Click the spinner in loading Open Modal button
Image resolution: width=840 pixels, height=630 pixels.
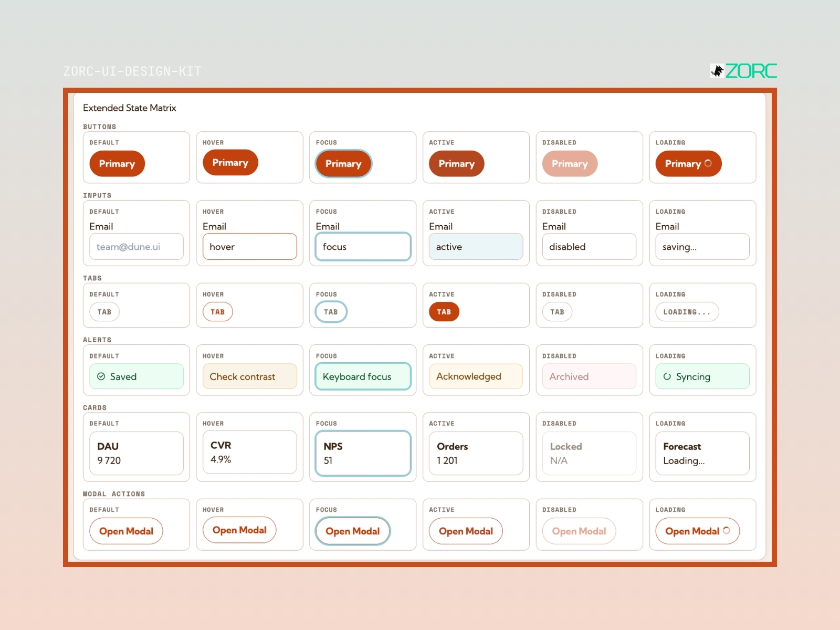pos(726,531)
